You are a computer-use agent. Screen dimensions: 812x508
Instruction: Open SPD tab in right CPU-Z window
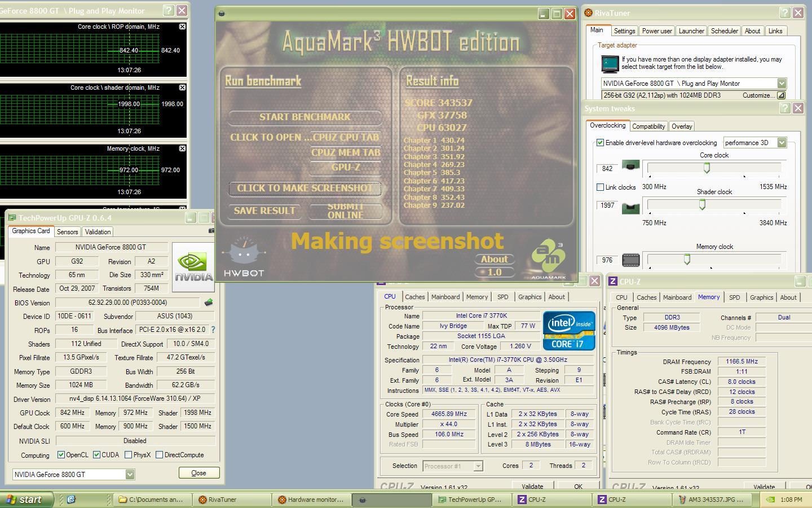[x=734, y=297]
